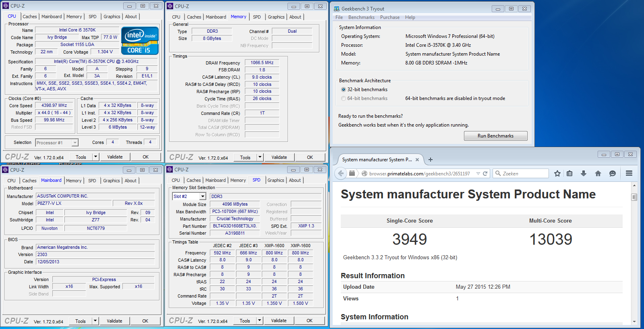Select 32-bit benchmarks radio button

(344, 90)
